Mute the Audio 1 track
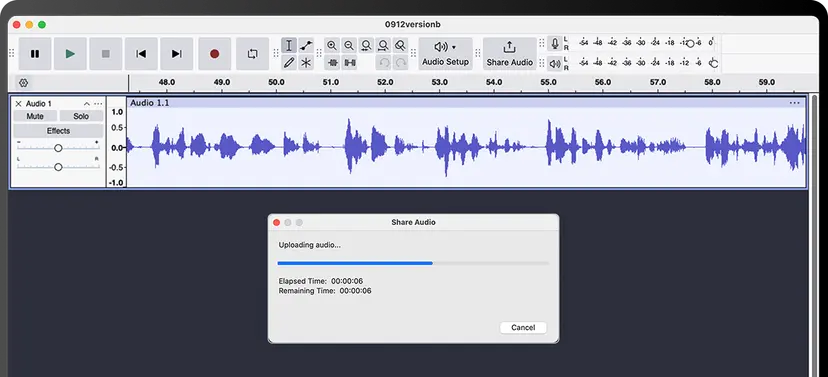 (x=35, y=116)
